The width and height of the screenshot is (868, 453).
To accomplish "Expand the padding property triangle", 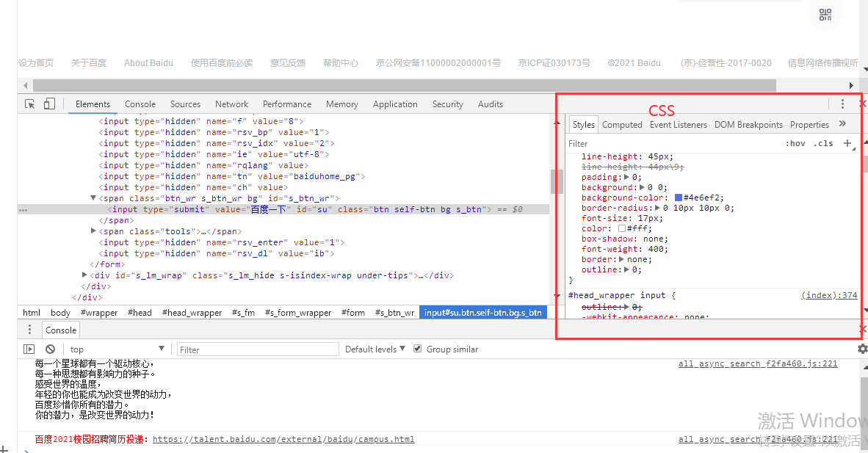I will tap(626, 177).
